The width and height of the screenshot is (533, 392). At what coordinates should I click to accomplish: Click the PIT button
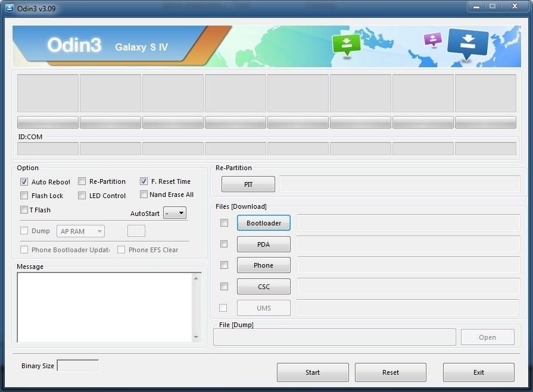[x=248, y=184]
